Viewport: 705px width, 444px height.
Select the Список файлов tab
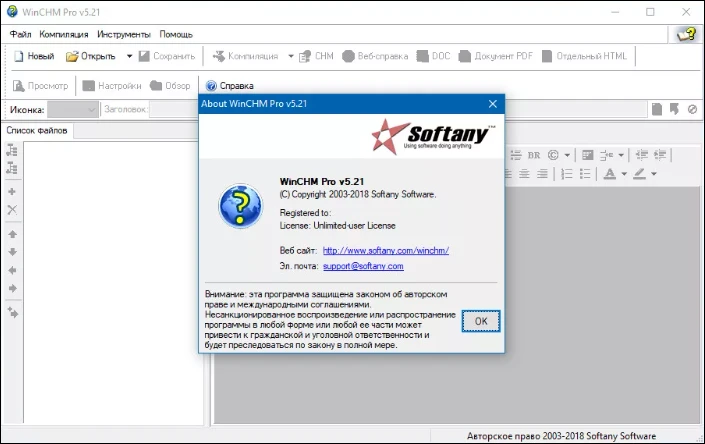point(37,130)
